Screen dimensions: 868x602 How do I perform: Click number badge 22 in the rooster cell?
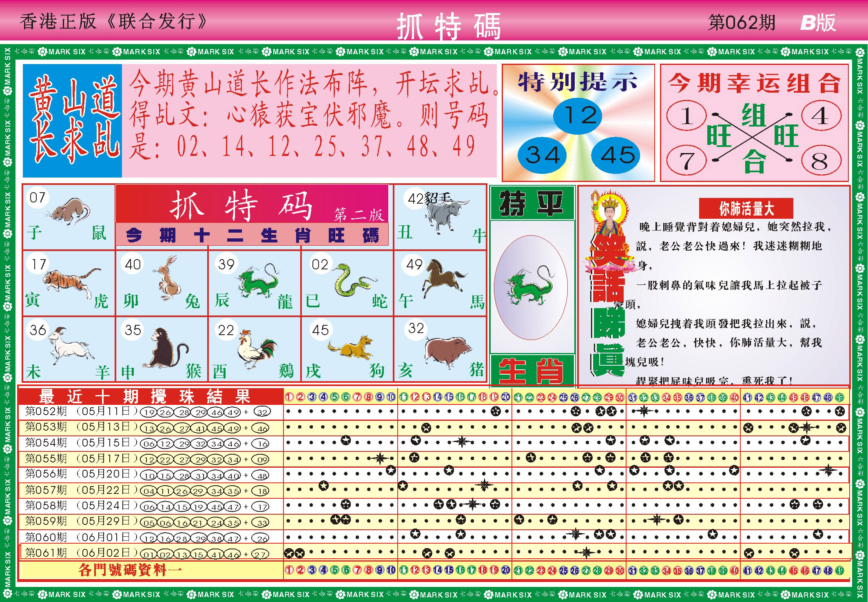coord(226,329)
